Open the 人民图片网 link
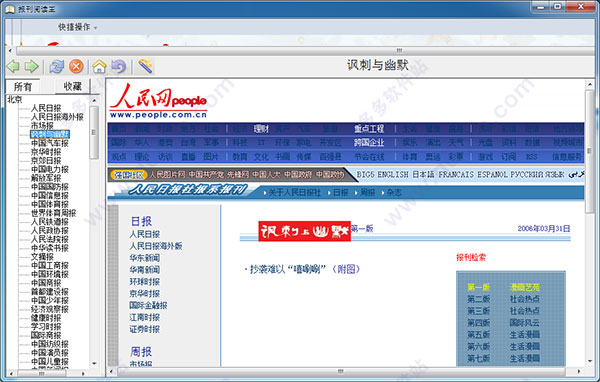 [167, 175]
